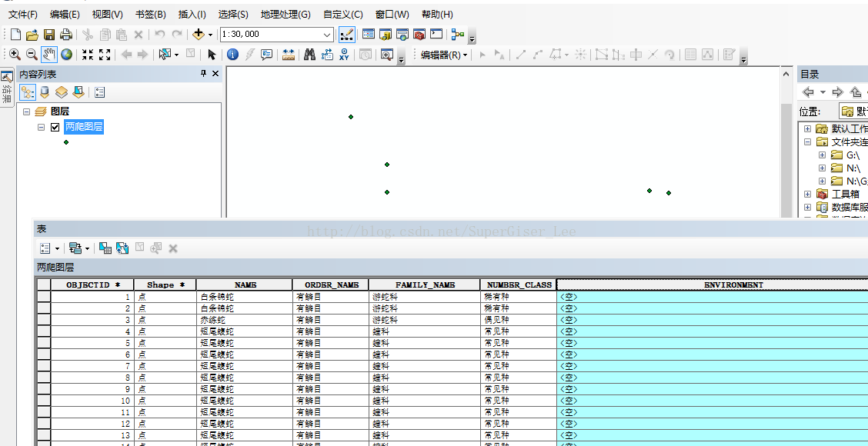The width and height of the screenshot is (868, 446).
Task: Collapse the 文件夹连接 node in Catalog
Action: [808, 141]
